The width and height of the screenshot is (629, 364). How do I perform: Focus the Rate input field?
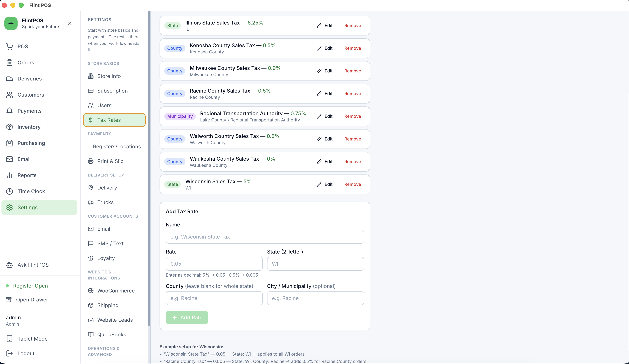click(x=214, y=264)
